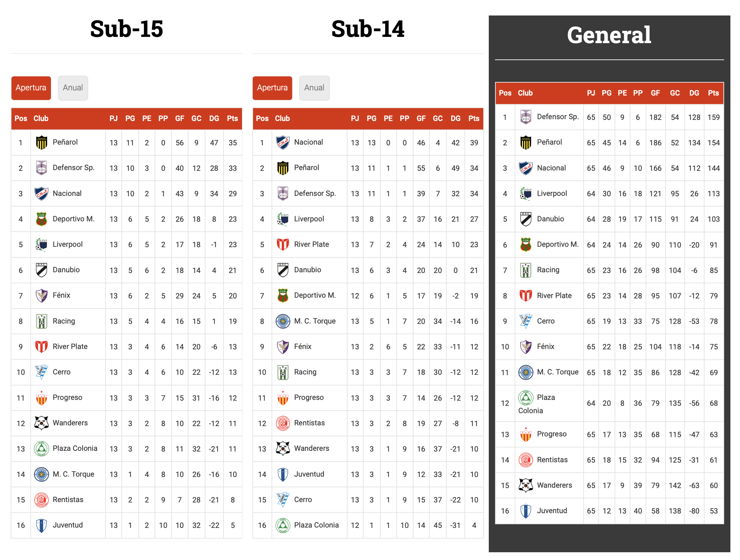Switch to the Anual tab under Sub-15
The image size is (740, 560).
tap(73, 88)
